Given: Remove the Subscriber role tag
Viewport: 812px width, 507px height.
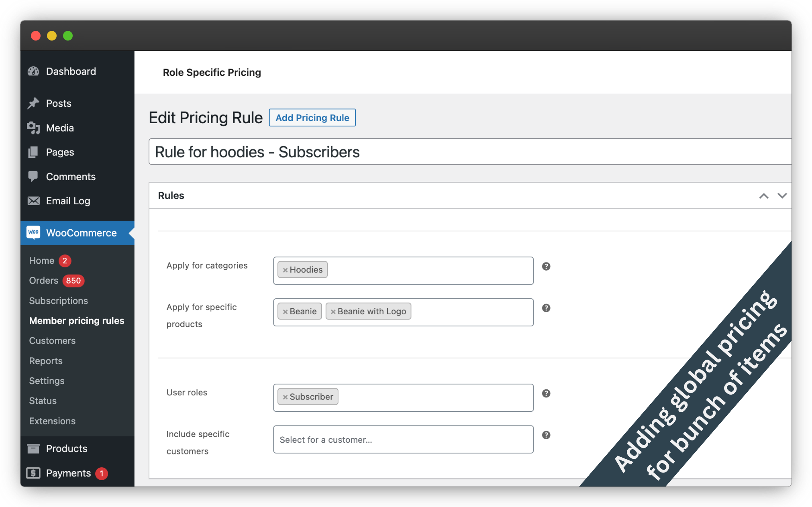Looking at the screenshot, I should [285, 397].
